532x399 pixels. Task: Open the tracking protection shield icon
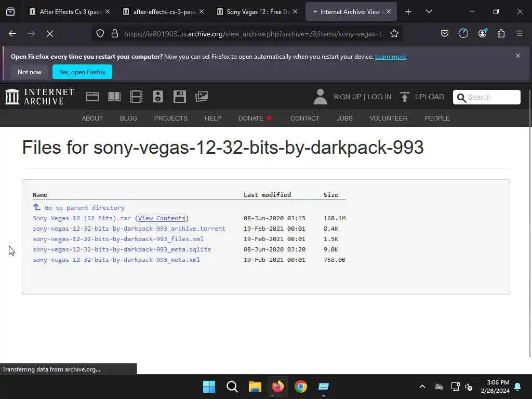[x=100, y=34]
